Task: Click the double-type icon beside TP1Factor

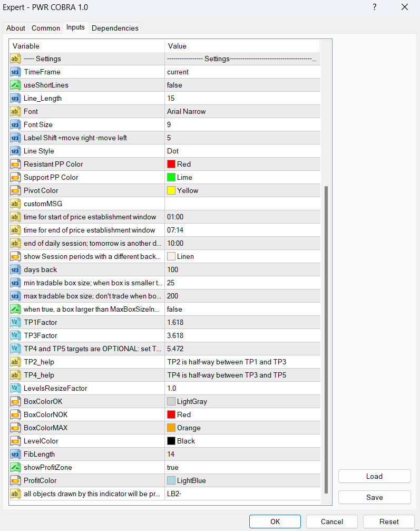Action: 15,322
